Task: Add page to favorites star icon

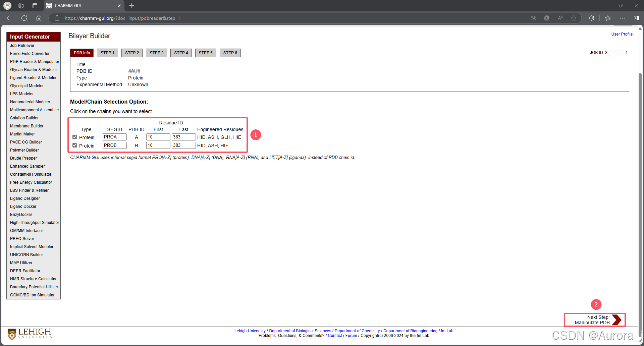Action: point(574,18)
